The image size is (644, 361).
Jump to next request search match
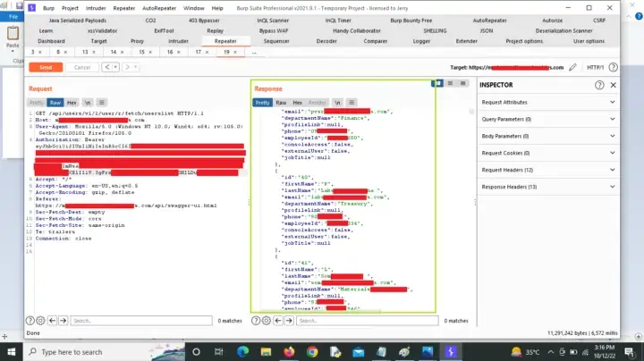63,321
